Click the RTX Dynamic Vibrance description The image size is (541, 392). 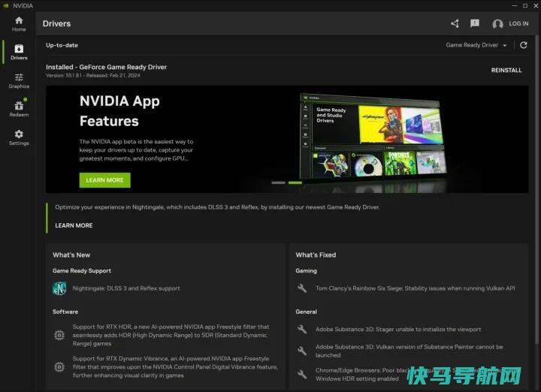coord(175,366)
